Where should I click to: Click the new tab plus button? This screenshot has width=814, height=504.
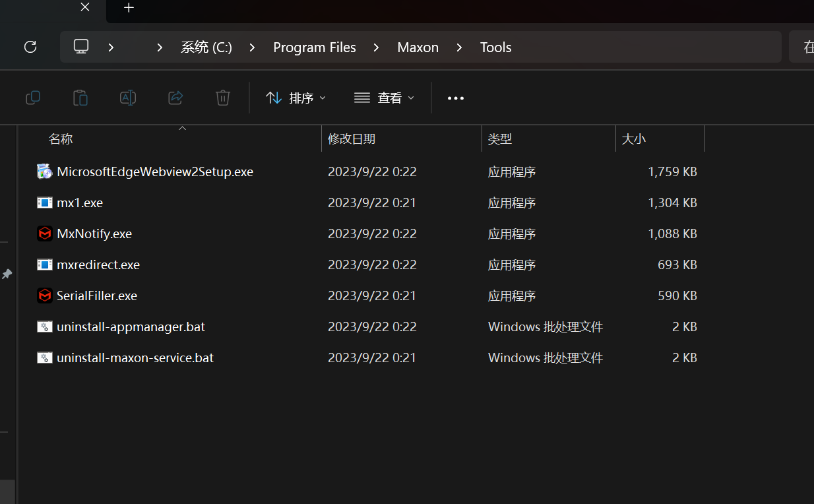coord(129,8)
